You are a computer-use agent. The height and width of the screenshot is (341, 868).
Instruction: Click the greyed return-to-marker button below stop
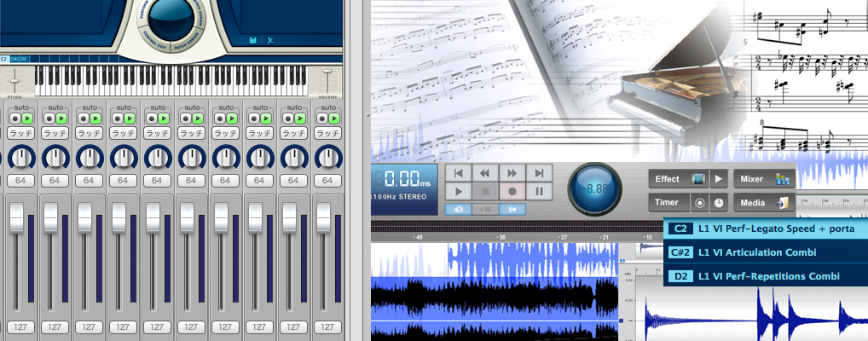485,209
